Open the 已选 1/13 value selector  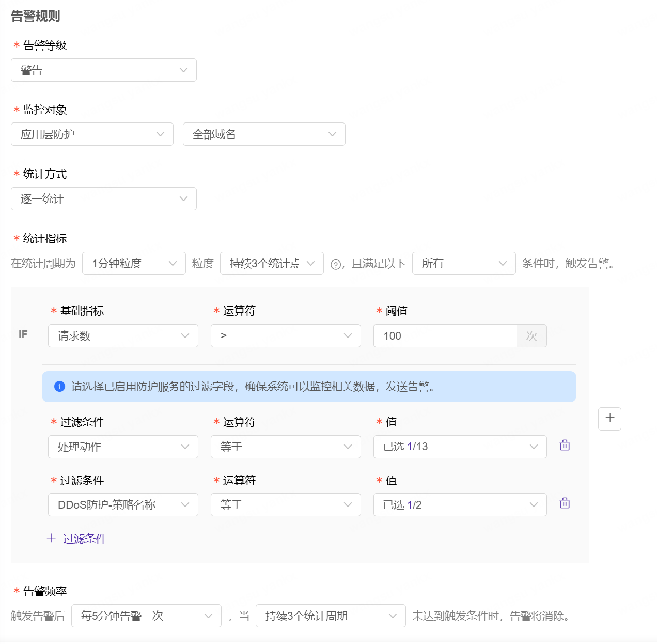tap(460, 447)
